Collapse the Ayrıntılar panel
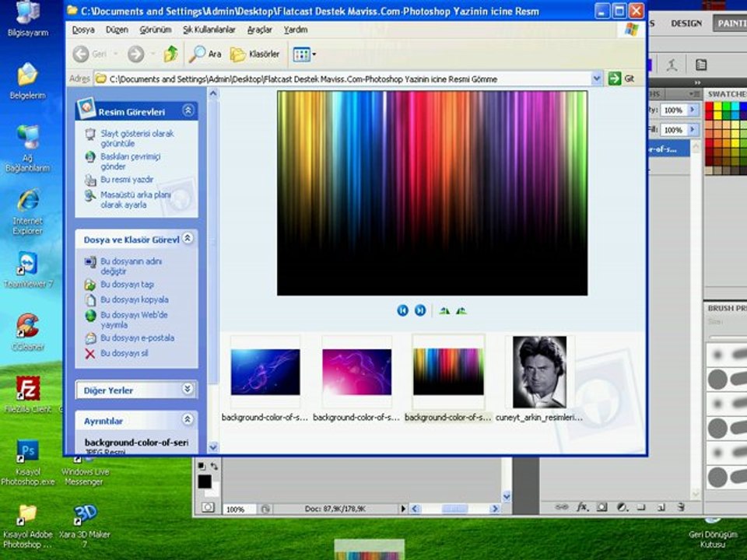This screenshot has height=560, width=747. point(188,419)
